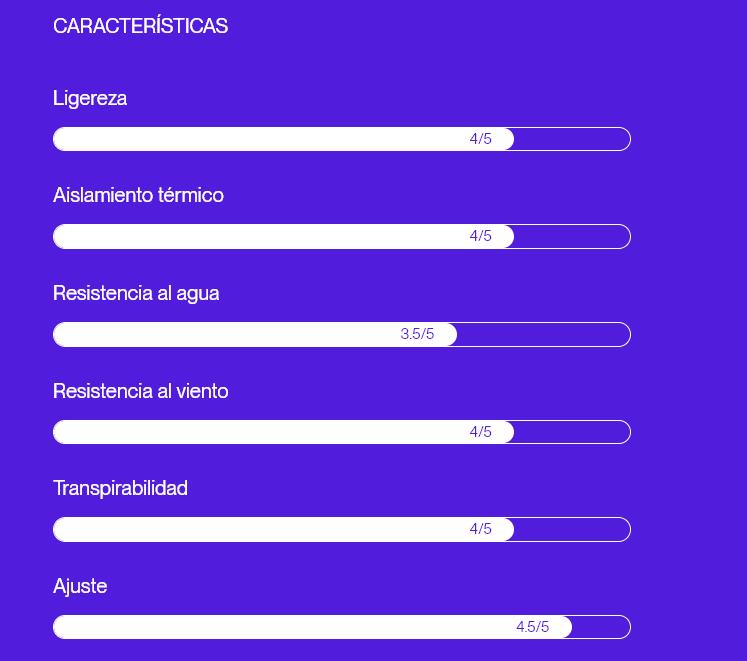Click the Ligereza label

90,98
